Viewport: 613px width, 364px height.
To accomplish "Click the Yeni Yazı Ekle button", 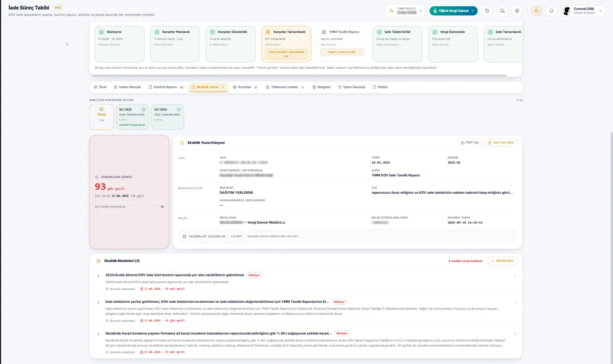I will tap(500, 143).
